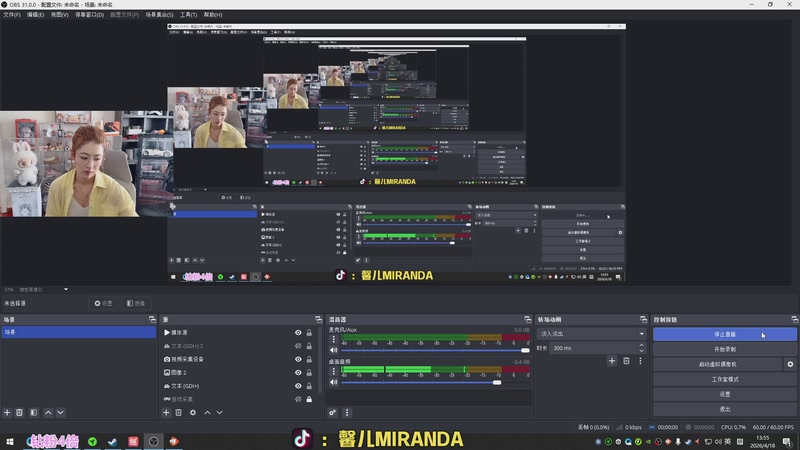Image resolution: width=800 pixels, height=450 pixels.
Task: Enable 工作室模式 studio mode
Action: tap(724, 379)
